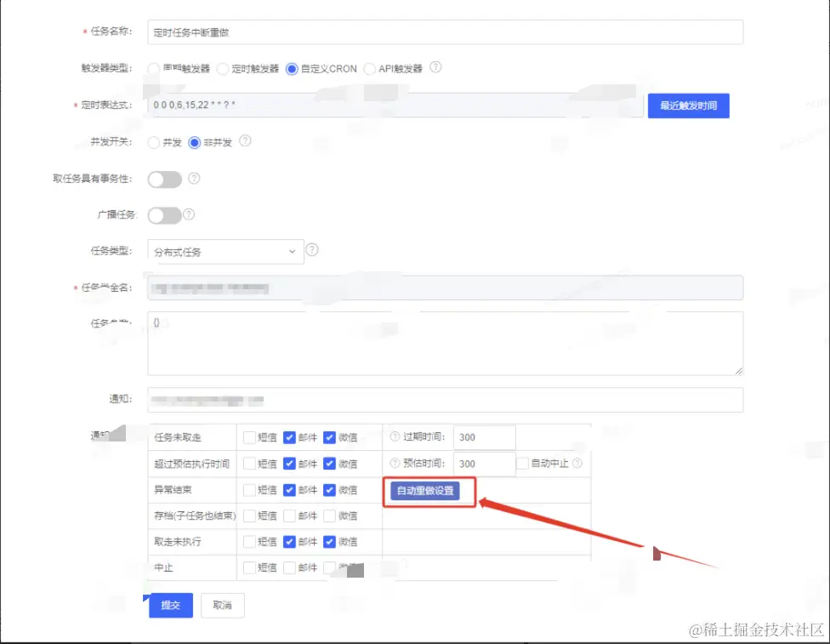830x644 pixels.
Task: Click help icon after 自动中止 label
Action: click(577, 464)
